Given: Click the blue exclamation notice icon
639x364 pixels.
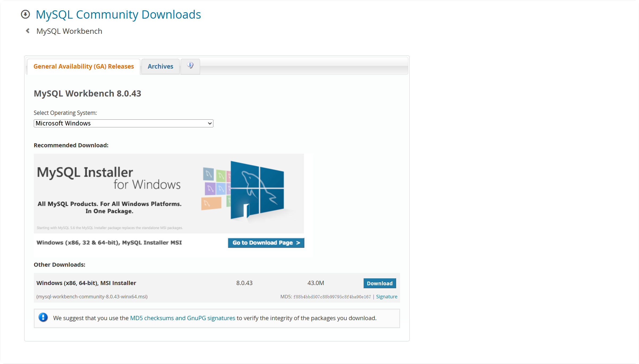Looking at the screenshot, I should point(43,317).
